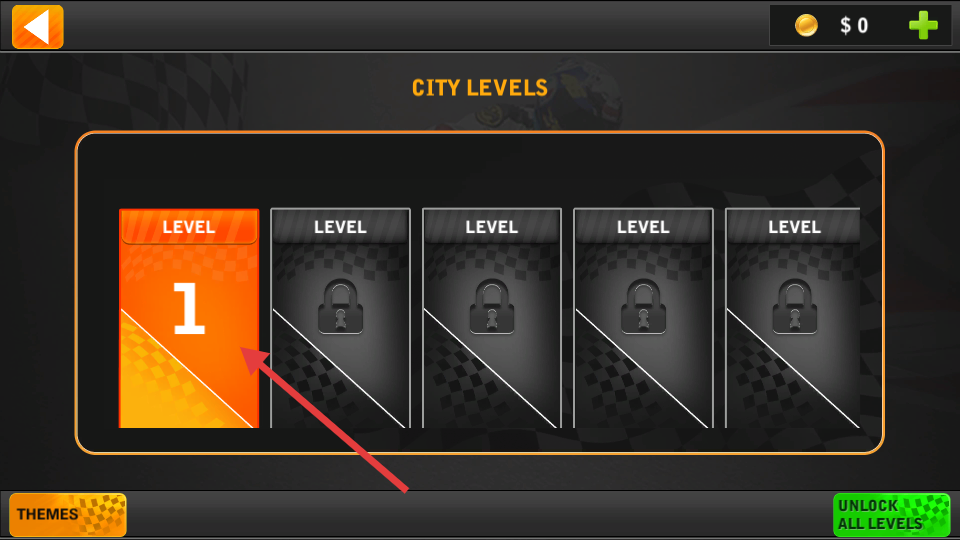This screenshot has height=540, width=960.
Task: Click the padlock on fifth level card
Action: (795, 306)
